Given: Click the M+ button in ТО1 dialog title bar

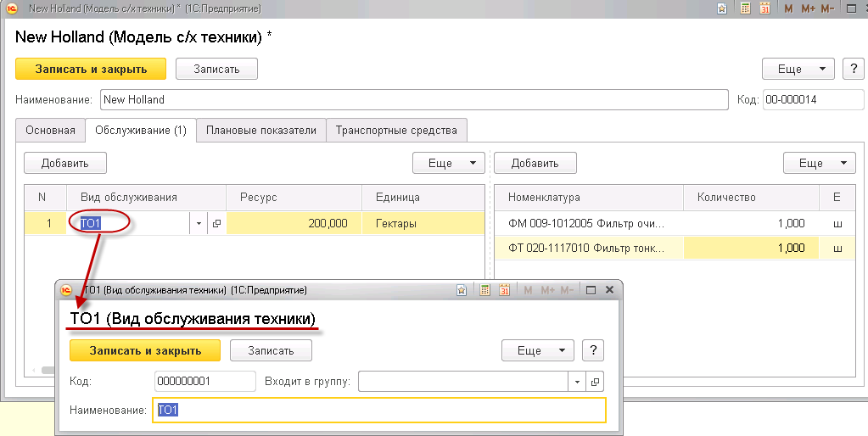Looking at the screenshot, I should [x=547, y=290].
